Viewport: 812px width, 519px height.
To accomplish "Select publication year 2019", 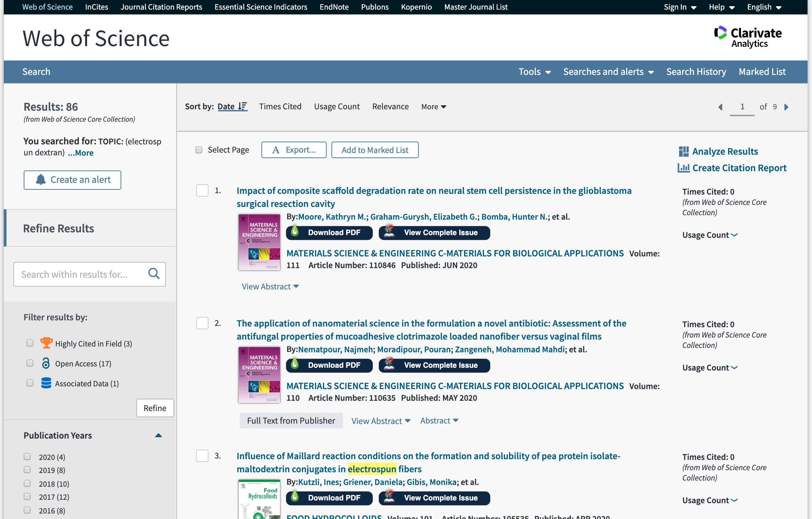I will tap(27, 470).
